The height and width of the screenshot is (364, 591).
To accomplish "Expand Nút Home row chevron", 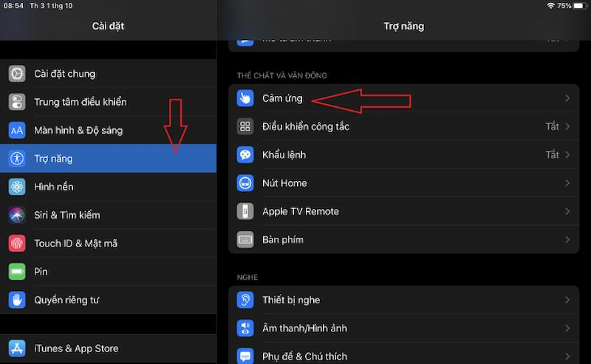I will tap(567, 183).
